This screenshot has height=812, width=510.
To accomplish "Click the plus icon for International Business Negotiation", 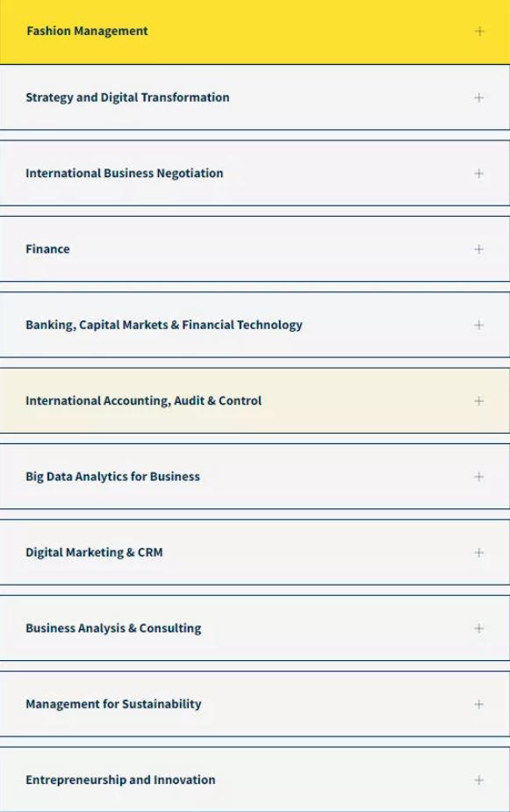I will click(479, 174).
